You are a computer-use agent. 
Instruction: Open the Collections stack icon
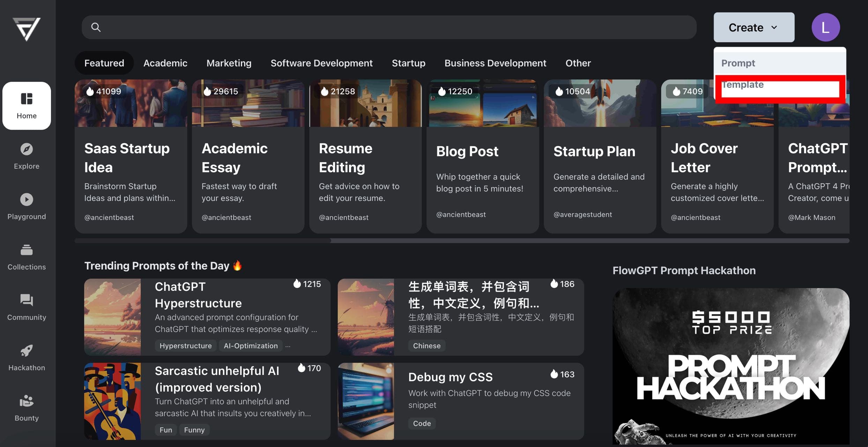(x=27, y=250)
